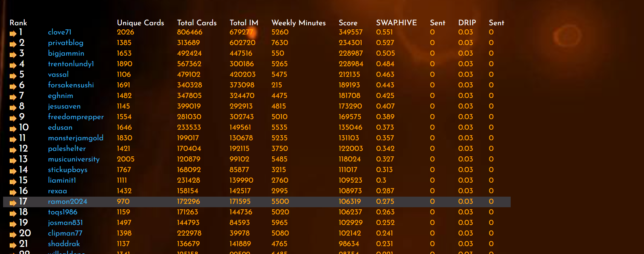Viewport: 644px width, 254px height.
Task: Open ramon2024's highlighted profile link
Action: [67, 201]
